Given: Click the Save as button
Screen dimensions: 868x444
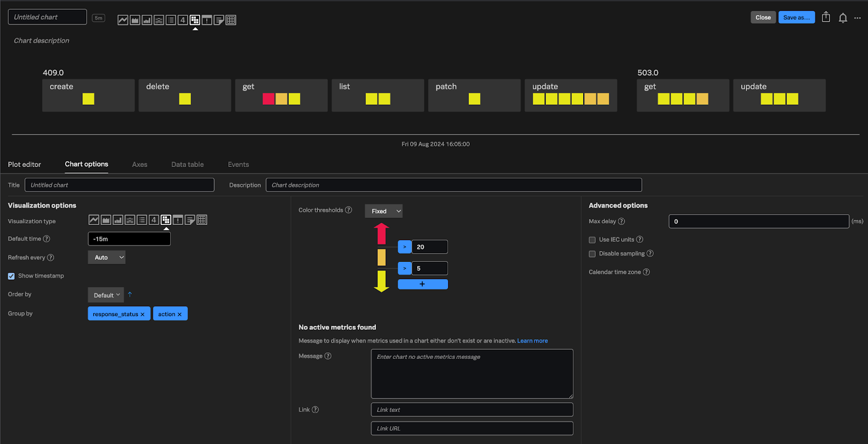Looking at the screenshot, I should coord(796,17).
